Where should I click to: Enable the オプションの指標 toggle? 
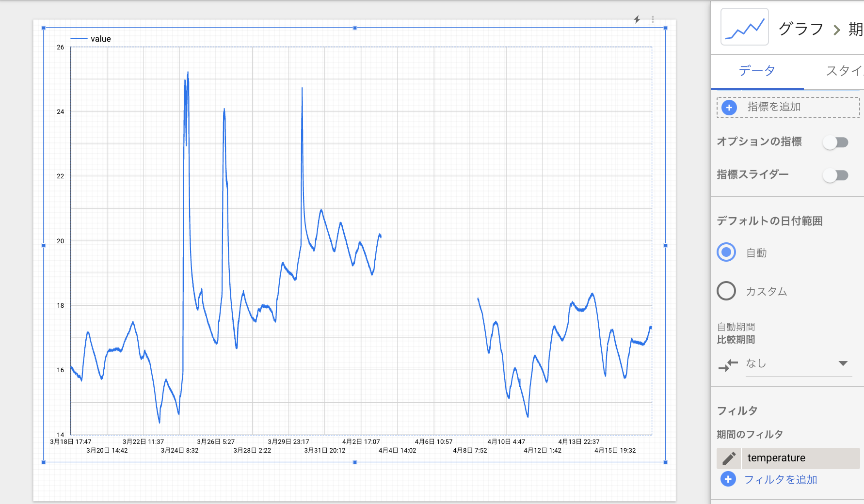[835, 142]
